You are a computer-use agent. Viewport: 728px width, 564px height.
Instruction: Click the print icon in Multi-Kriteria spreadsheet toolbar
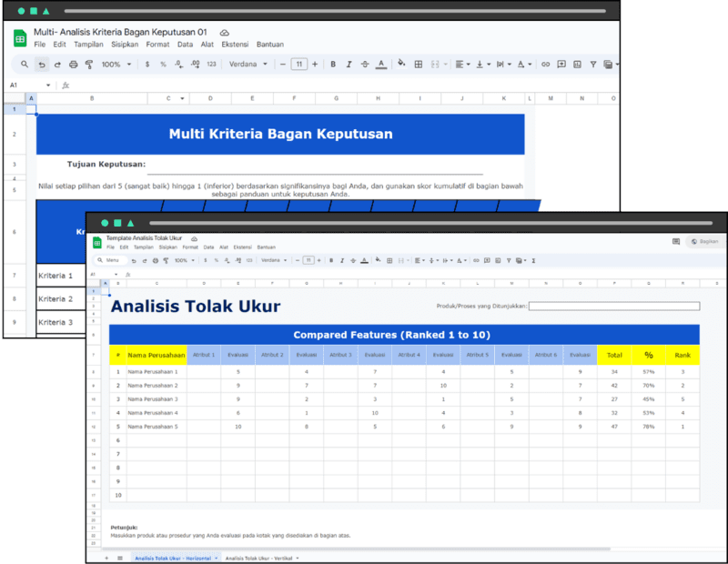(x=74, y=65)
